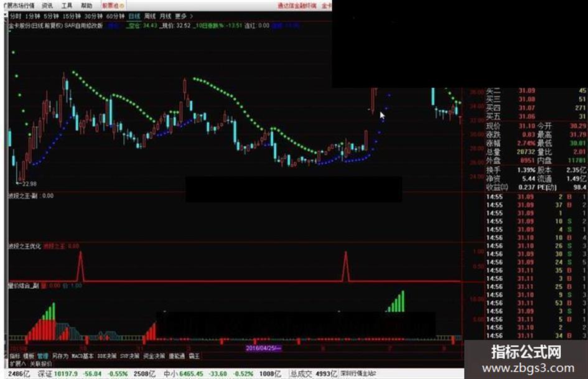Click the 通达信金融终端 title link
Image resolution: width=588 pixels, height=379 pixels.
pyautogui.click(x=297, y=6)
